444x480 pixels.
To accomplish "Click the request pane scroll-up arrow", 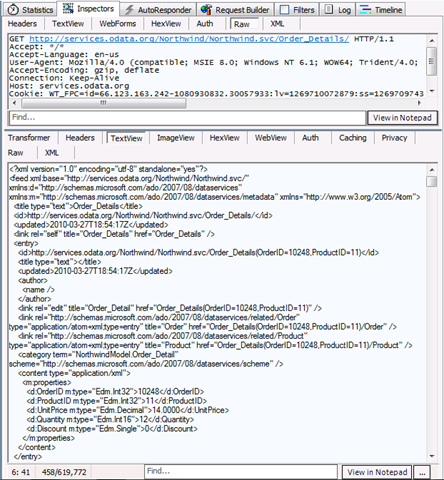I will point(432,41).
